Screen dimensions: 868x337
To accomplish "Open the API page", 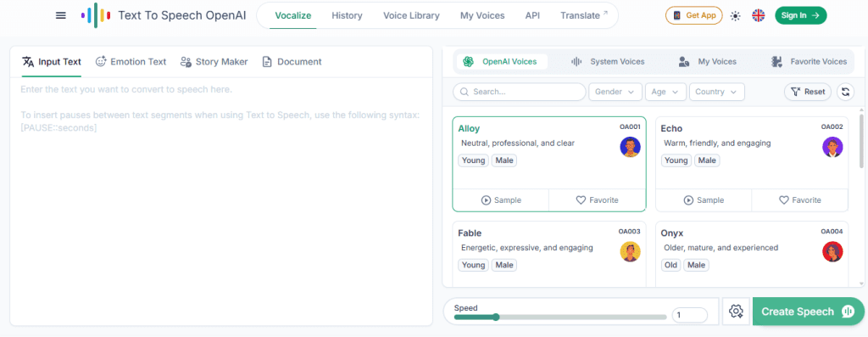I will pos(532,15).
